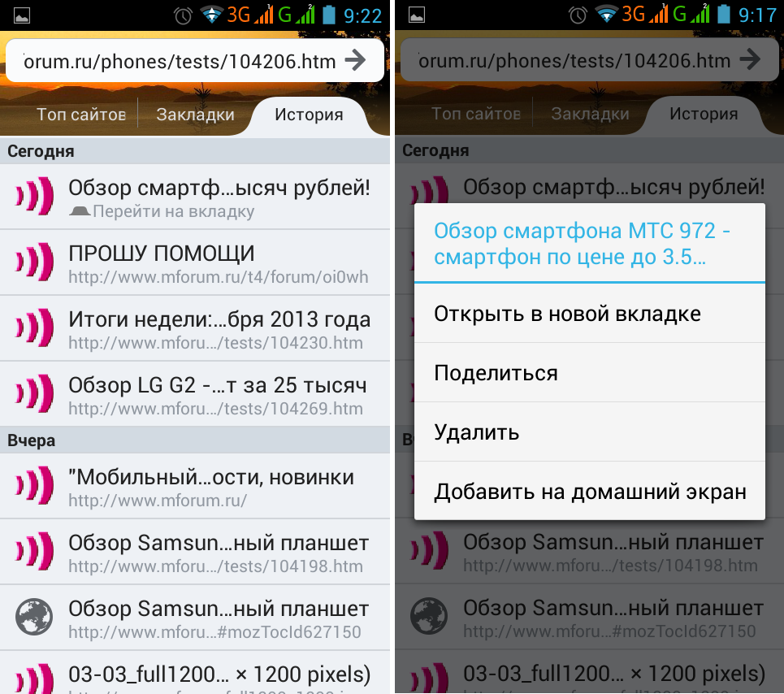Image resolution: width=784 pixels, height=694 pixels.
Task: Click the favicon beside Обзор LG G2 entry
Action: (34, 393)
